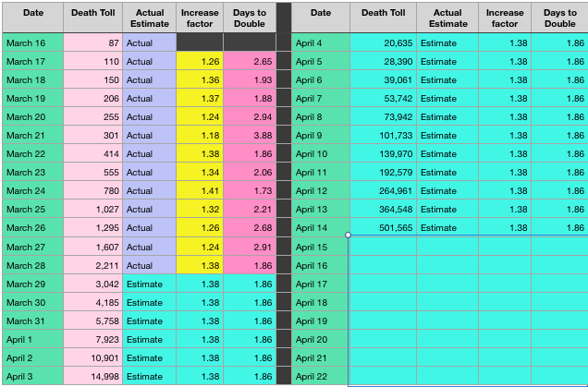Select the 3.88 days to double cell

(250, 135)
